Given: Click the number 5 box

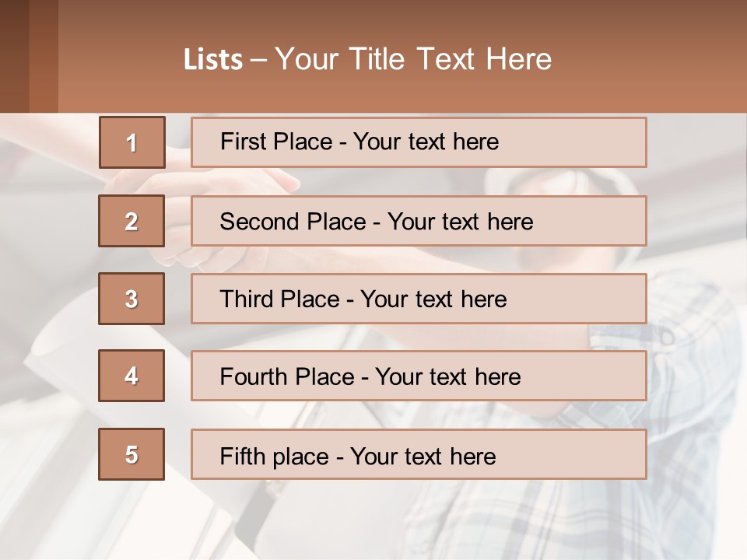Looking at the screenshot, I should [x=132, y=454].
